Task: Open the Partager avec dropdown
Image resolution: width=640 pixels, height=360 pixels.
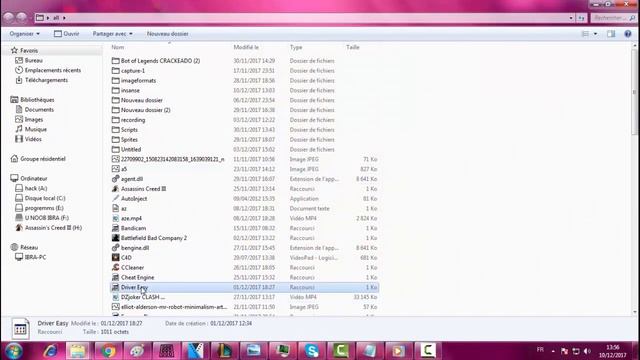Action: [x=112, y=34]
